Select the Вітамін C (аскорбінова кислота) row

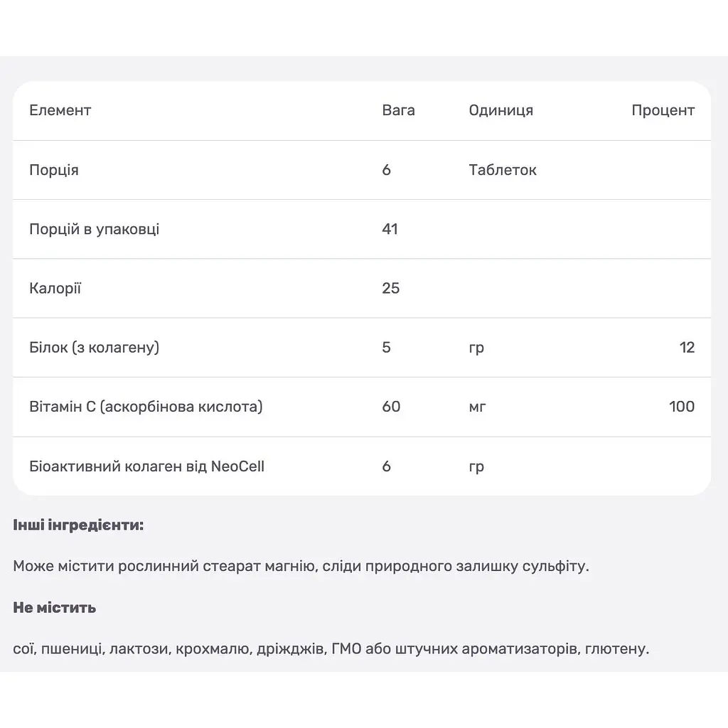(362, 407)
